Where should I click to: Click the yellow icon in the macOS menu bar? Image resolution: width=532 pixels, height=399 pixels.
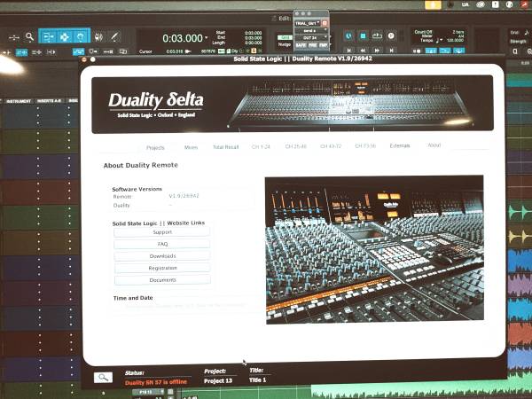433,4
